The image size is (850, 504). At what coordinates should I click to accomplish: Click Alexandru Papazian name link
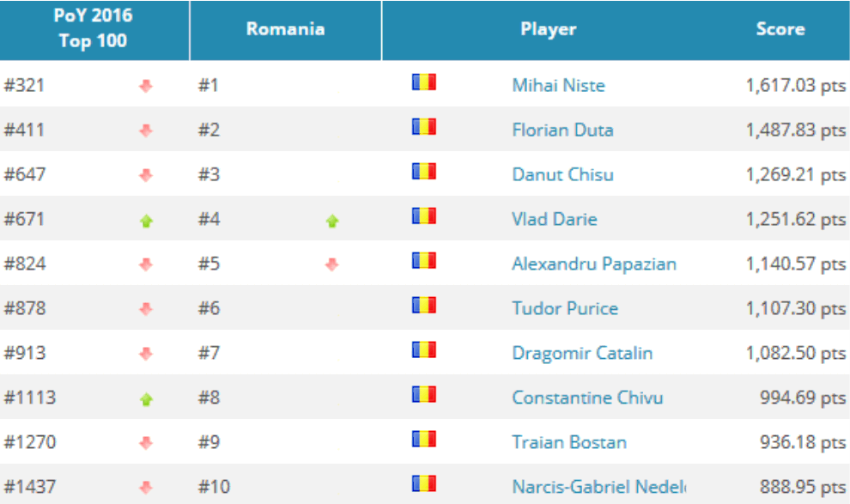(x=594, y=264)
